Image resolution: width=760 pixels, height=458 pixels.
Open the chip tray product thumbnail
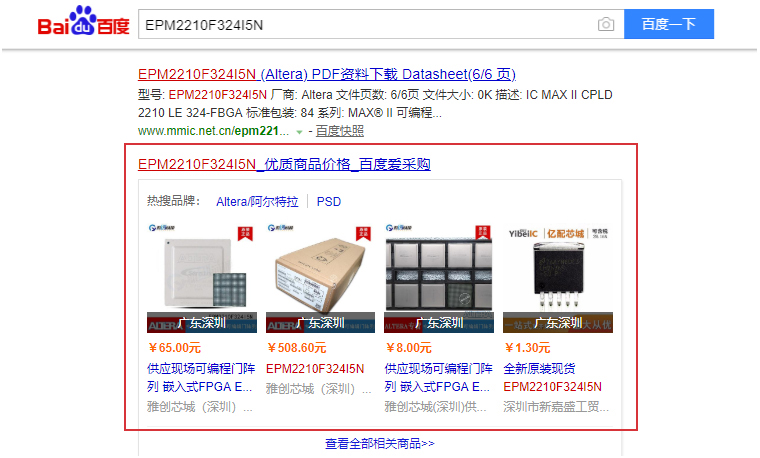439,278
